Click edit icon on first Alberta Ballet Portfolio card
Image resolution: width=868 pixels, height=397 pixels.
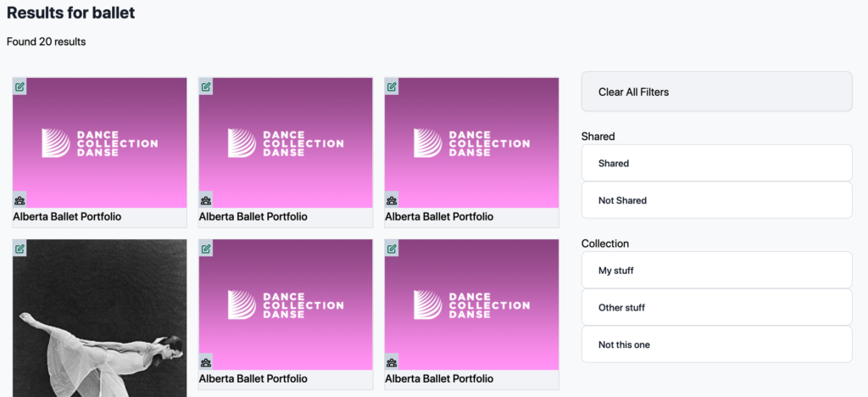click(20, 87)
